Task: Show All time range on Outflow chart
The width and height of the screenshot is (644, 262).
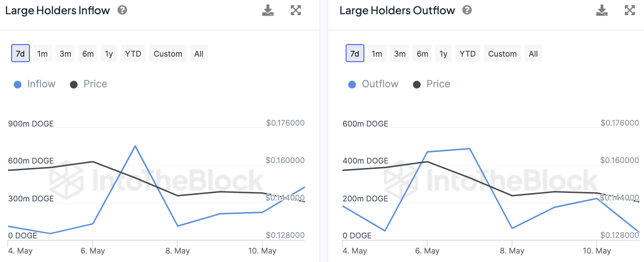Action: pos(533,53)
